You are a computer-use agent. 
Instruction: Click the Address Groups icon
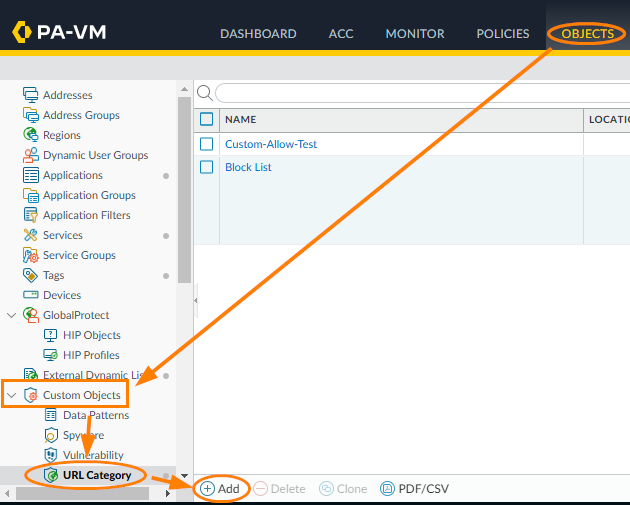pyautogui.click(x=31, y=115)
